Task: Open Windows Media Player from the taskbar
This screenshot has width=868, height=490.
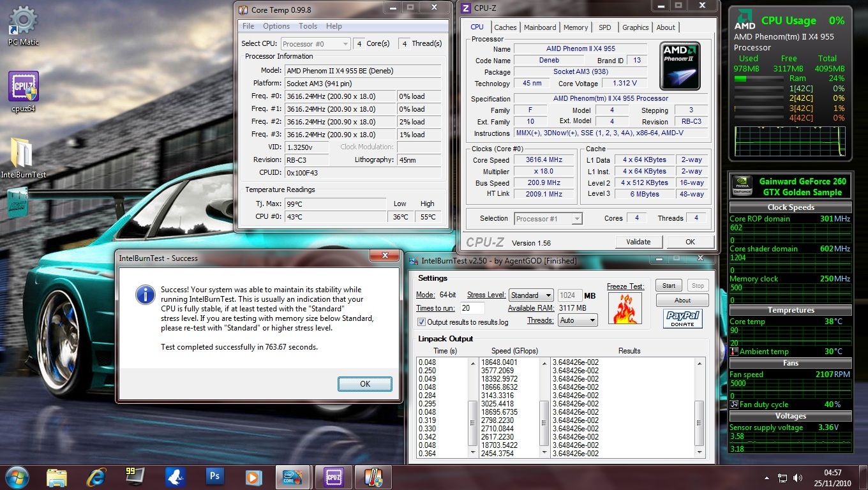Action: pos(253,477)
